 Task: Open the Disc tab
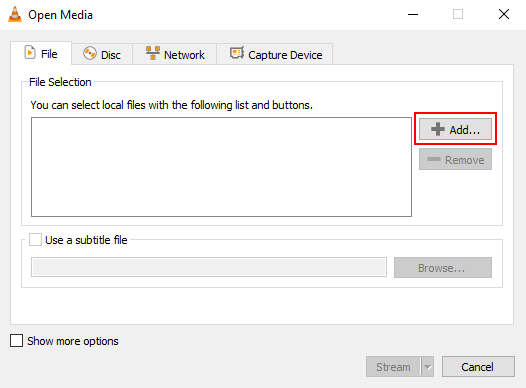point(102,54)
